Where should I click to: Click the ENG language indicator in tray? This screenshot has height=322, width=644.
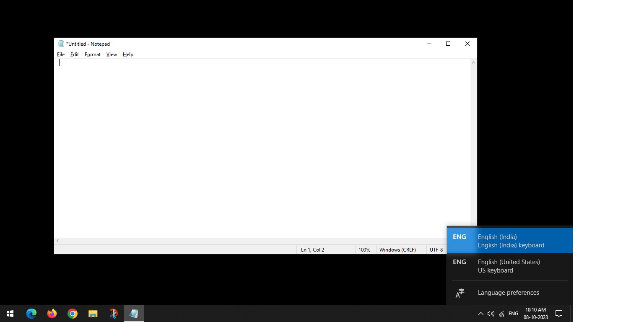[x=513, y=313]
